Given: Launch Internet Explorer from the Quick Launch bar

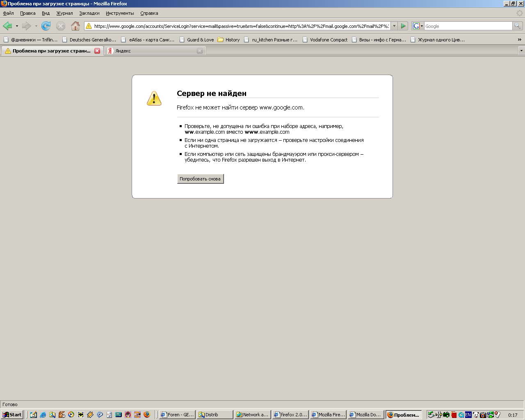Looking at the screenshot, I should [x=43, y=415].
